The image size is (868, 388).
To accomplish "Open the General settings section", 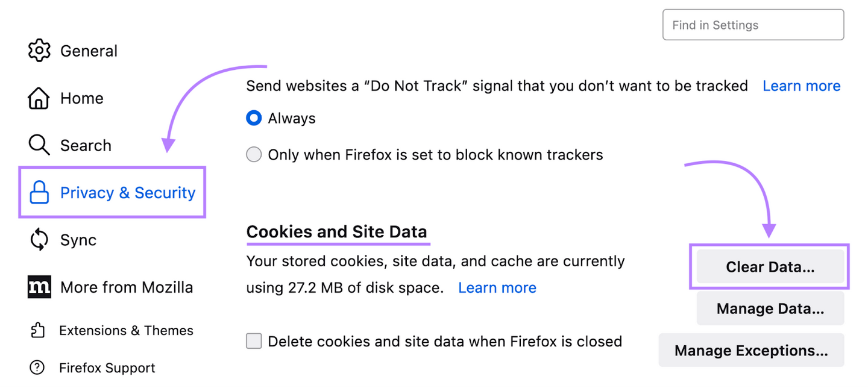I will [x=89, y=51].
